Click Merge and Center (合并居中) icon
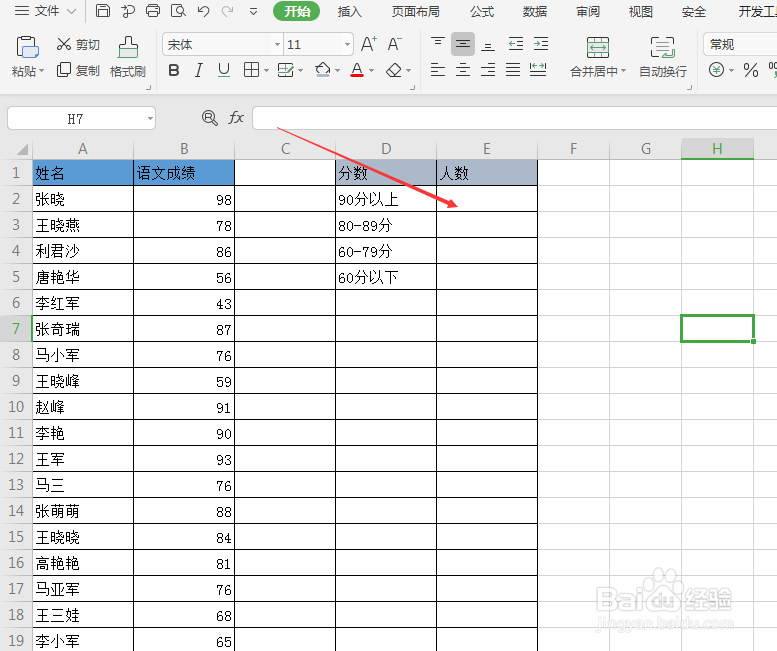This screenshot has width=777, height=651. click(598, 48)
